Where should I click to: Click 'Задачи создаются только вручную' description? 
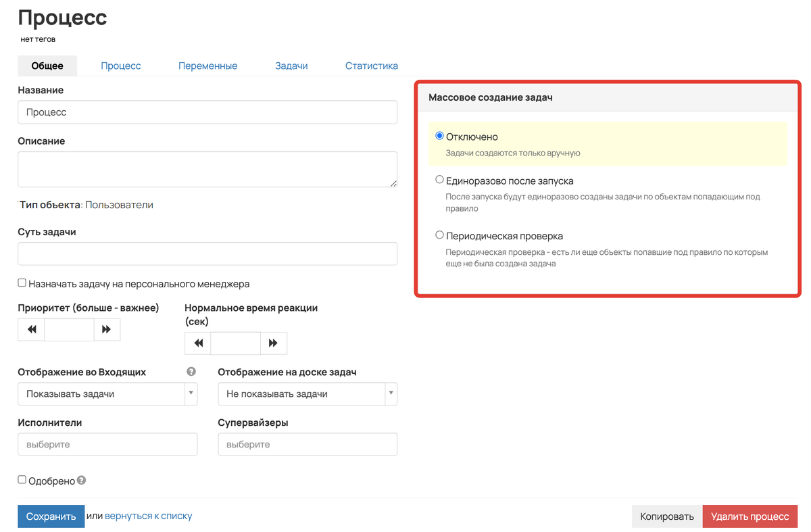click(513, 153)
